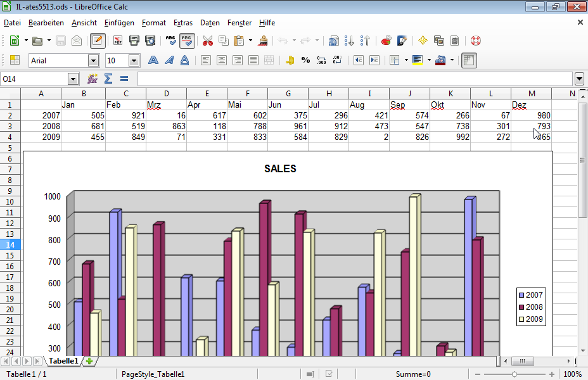Expand the Borders dropdown arrow
The image size is (588, 380).
point(406,60)
